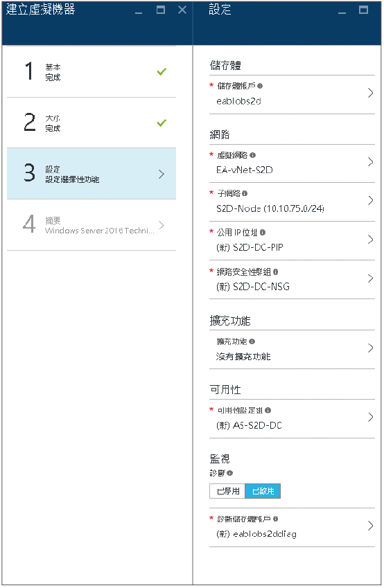Open step 2 大小 in wizard

pyautogui.click(x=91, y=123)
